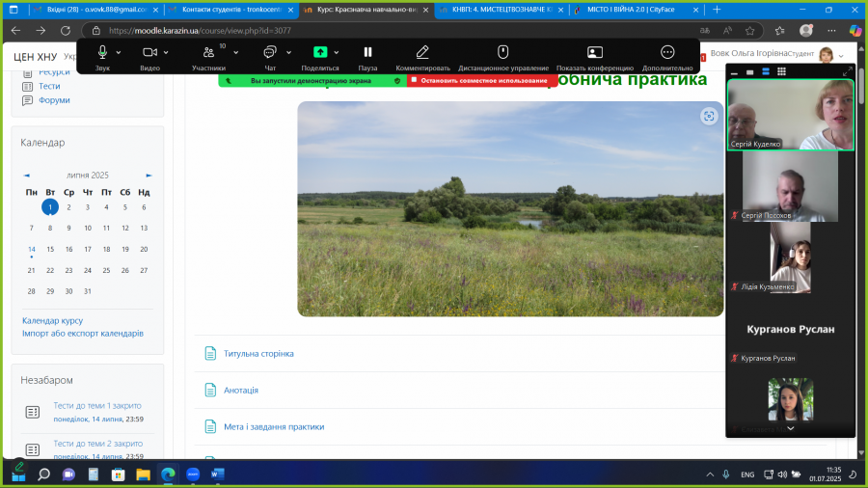Click Показать конференцию button
The width and height of the screenshot is (868, 488).
coord(594,58)
